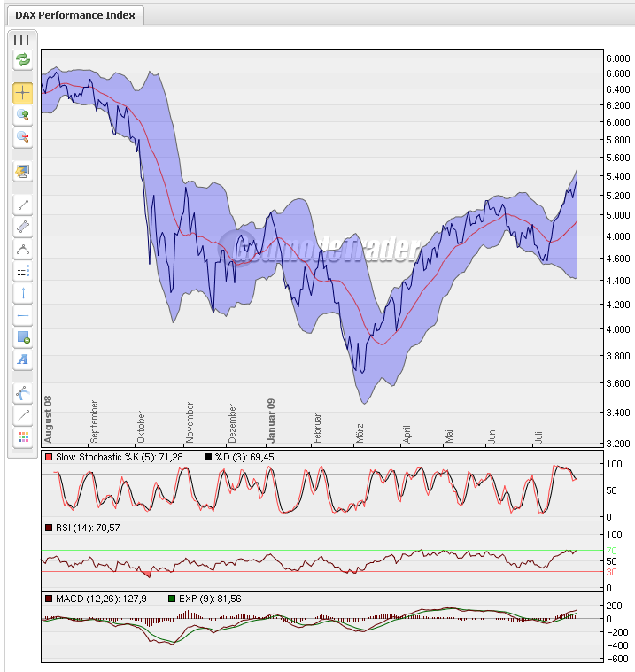This screenshot has height=672, width=635.
Task: Grab the toolbar drag handle
Action: [x=22, y=40]
